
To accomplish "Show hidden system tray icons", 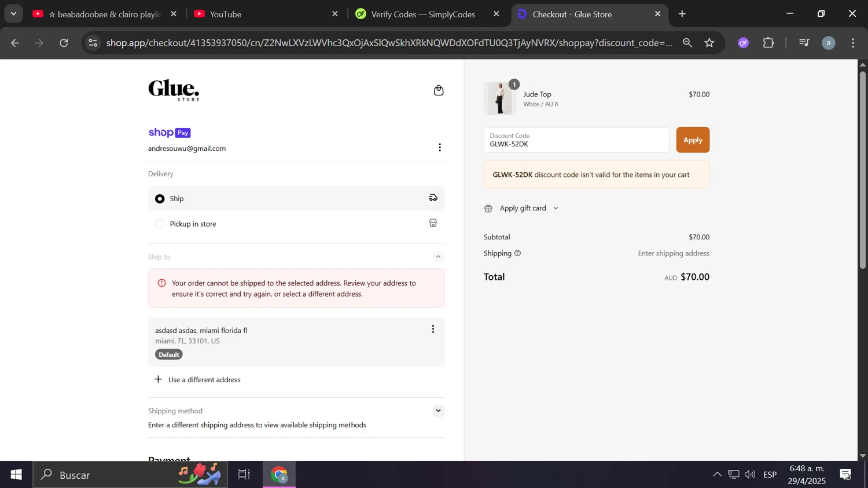I will click(x=717, y=475).
